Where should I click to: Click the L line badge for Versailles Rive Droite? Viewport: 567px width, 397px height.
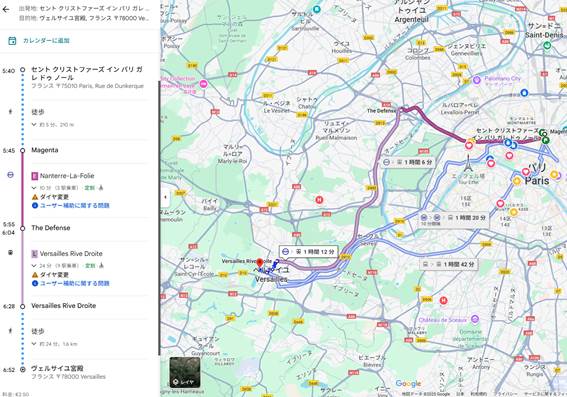35,254
